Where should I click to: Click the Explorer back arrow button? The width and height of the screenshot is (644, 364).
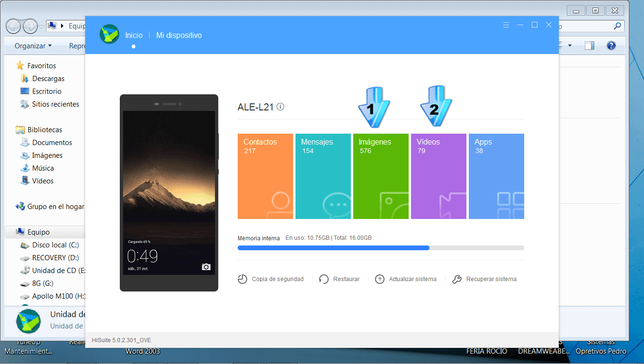13,26
